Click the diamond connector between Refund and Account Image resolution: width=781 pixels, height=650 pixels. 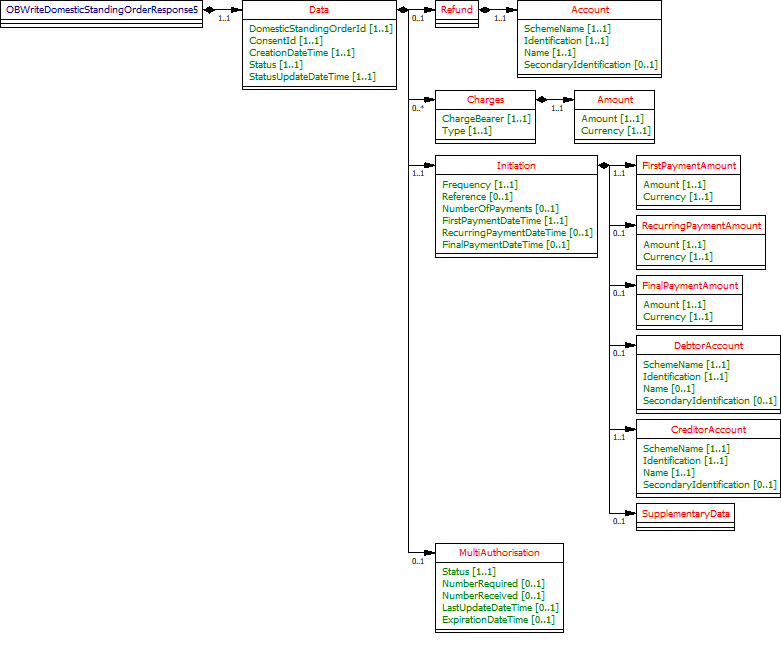(x=485, y=10)
